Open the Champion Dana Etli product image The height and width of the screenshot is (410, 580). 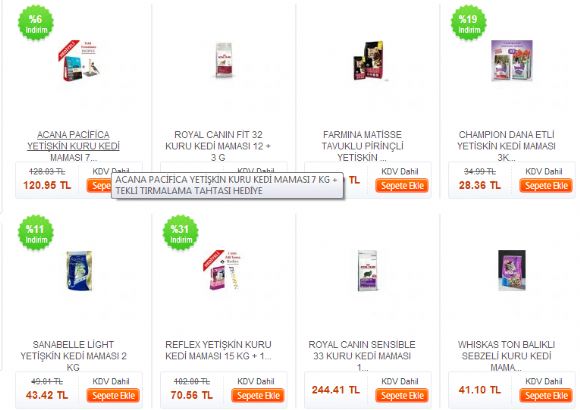pos(512,61)
